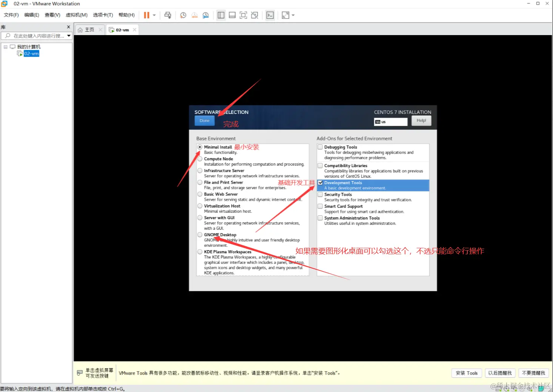Close the 库 library panel
Image resolution: width=553 pixels, height=392 pixels.
coord(68,27)
